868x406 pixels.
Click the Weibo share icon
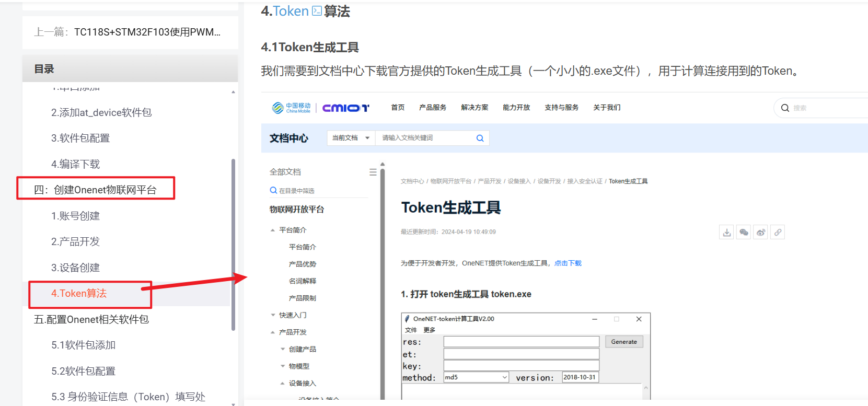click(761, 233)
